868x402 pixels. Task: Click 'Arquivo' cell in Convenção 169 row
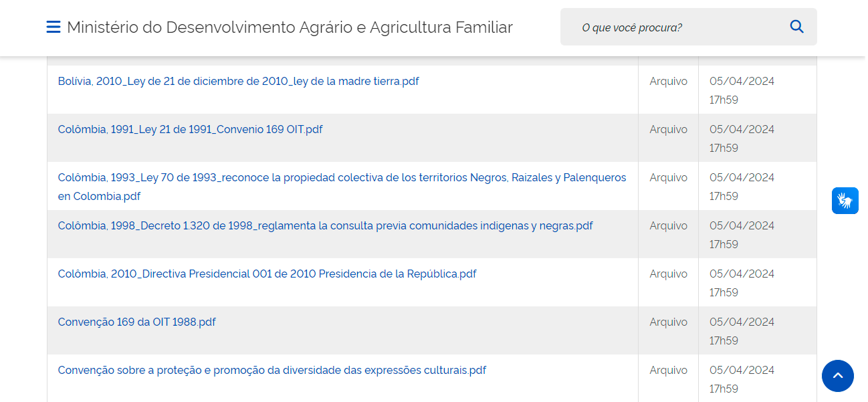click(668, 322)
